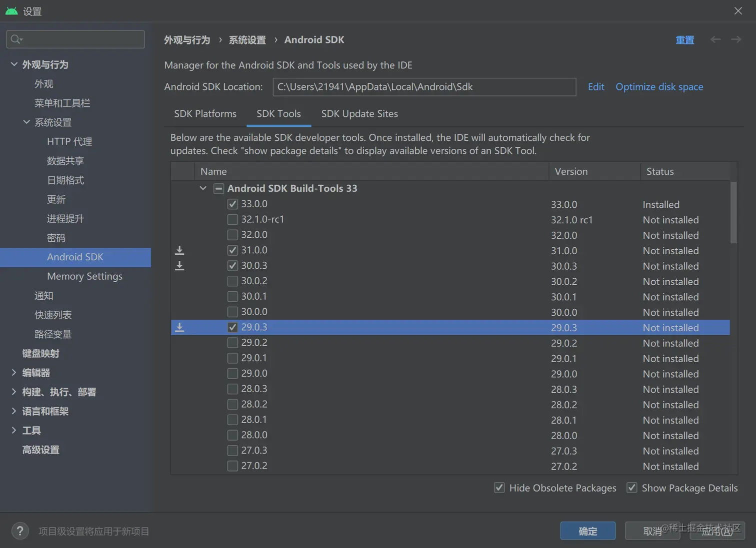
Task: Collapse the Android SDK Build-Tools 33 group
Action: tap(203, 188)
